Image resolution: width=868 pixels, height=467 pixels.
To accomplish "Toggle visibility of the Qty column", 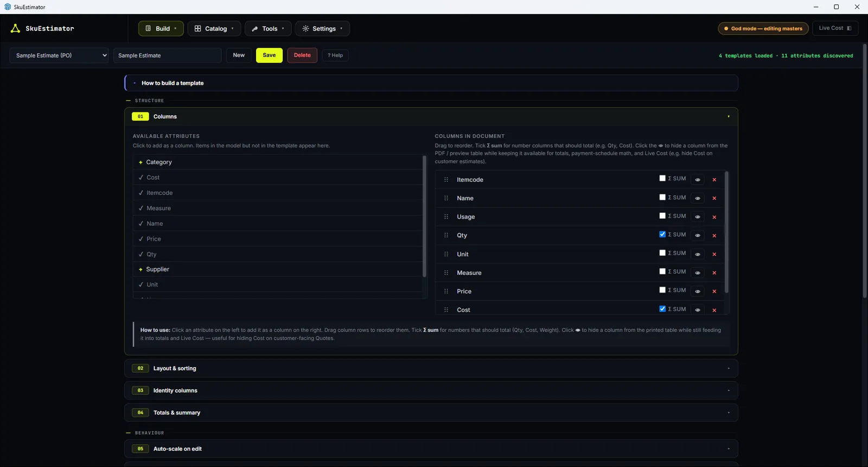I will coord(698,235).
